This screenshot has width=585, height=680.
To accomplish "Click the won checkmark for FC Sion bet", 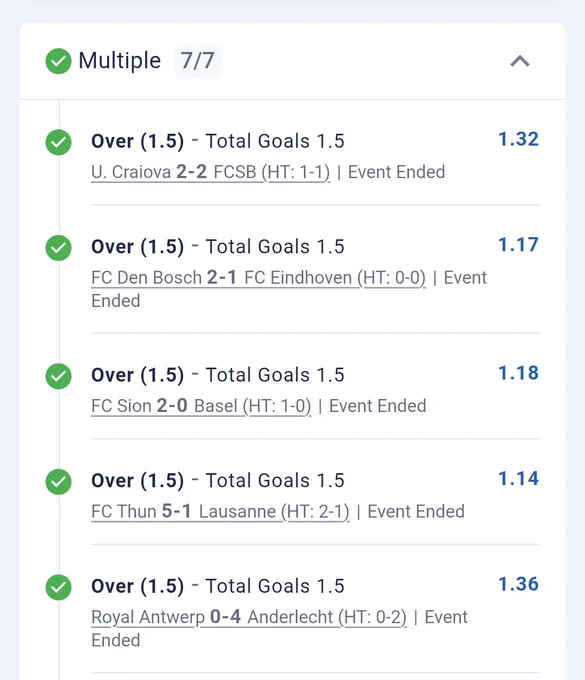I will pos(58,376).
